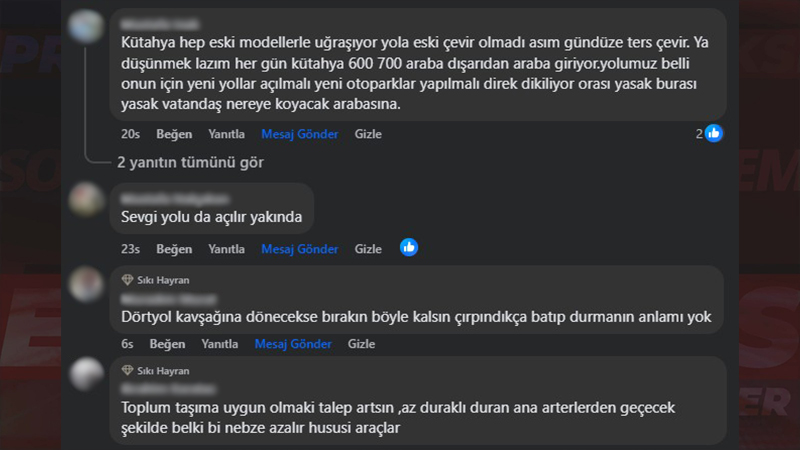Open the Kütahya commenter's profile picture
800x450 pixels.
click(88, 25)
